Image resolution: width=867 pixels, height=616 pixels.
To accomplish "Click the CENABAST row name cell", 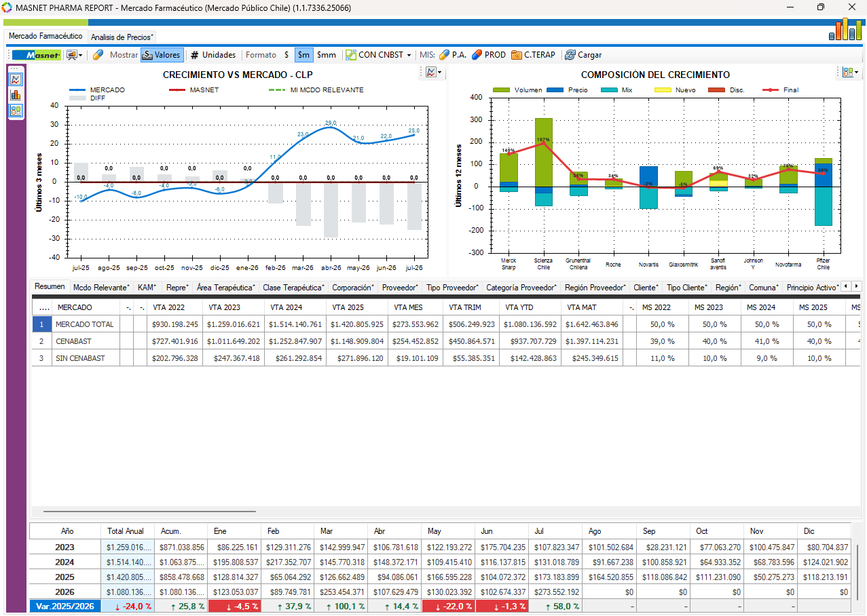I will (x=86, y=341).
